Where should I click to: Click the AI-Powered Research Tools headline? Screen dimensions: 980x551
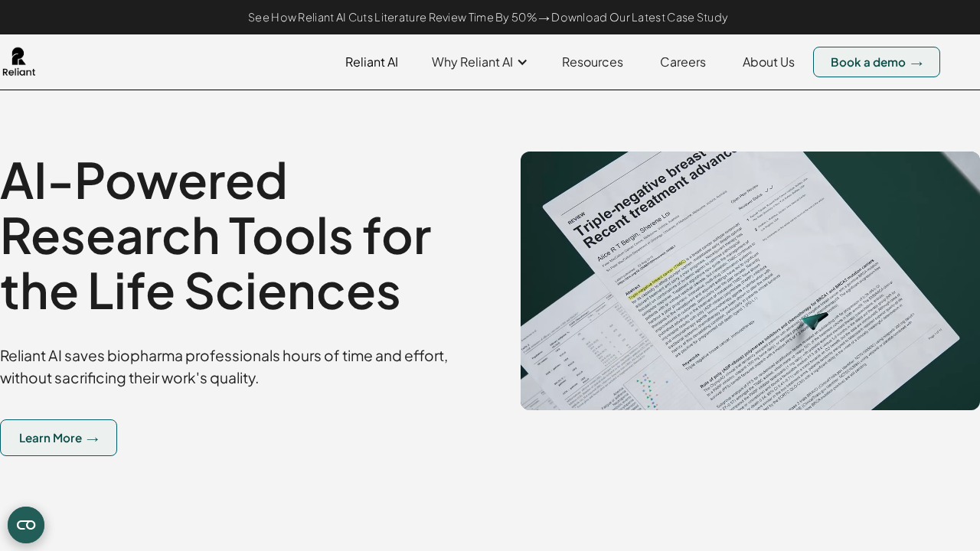pyautogui.click(x=216, y=235)
